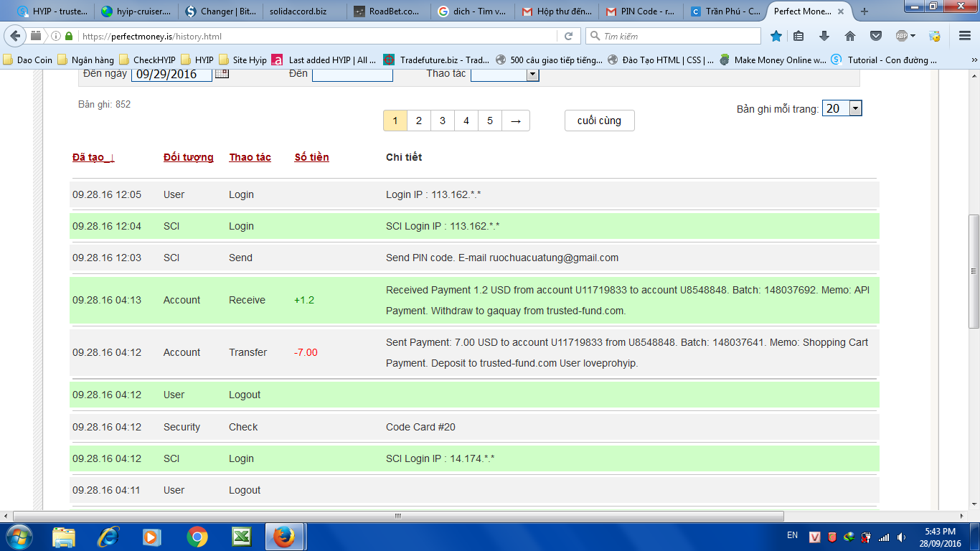Go to next page with arrow button
The height and width of the screenshot is (551, 980).
516,121
